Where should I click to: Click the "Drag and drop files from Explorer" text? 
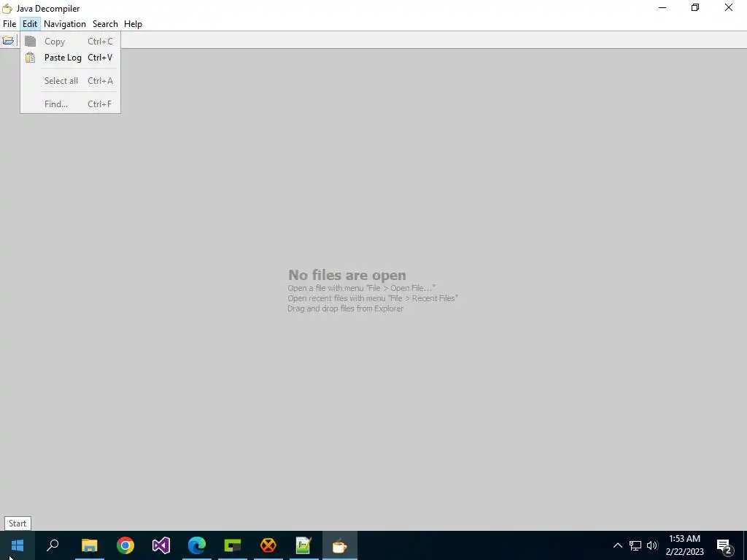click(345, 308)
